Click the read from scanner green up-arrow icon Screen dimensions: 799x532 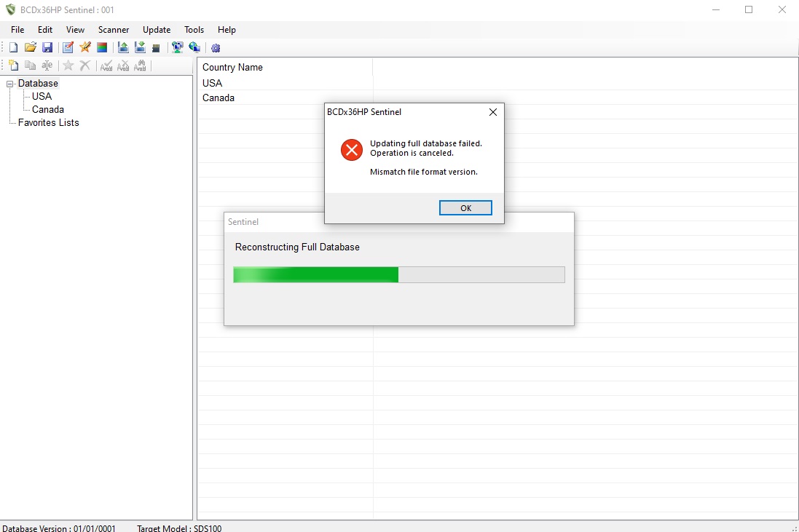(123, 48)
